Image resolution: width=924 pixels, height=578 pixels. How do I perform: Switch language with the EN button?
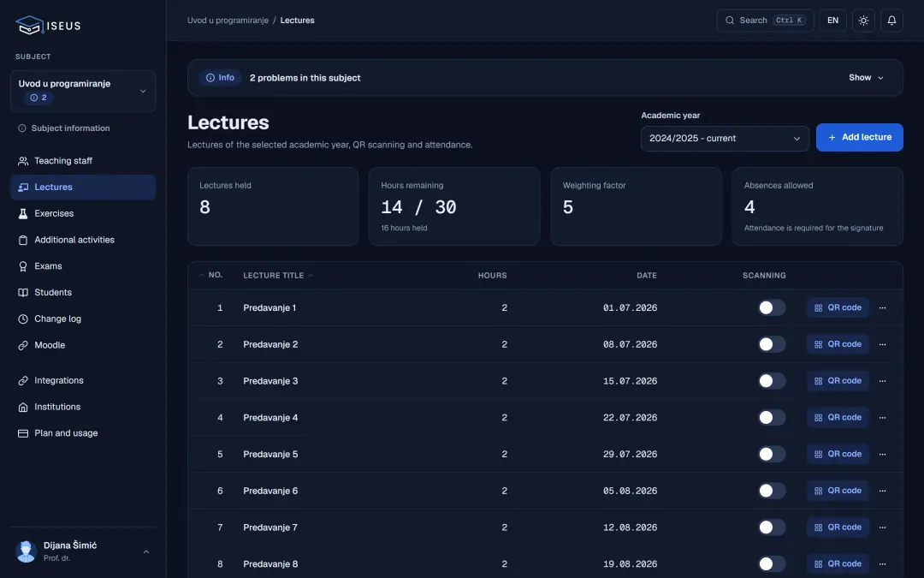point(832,21)
